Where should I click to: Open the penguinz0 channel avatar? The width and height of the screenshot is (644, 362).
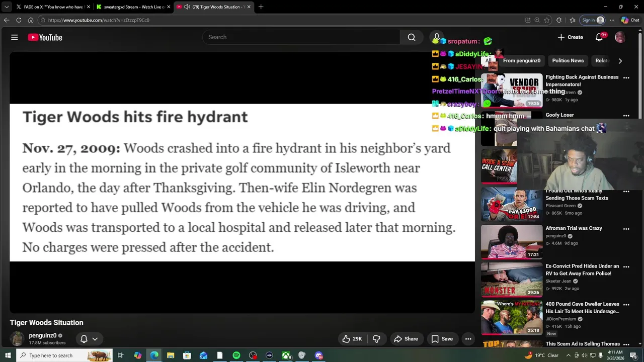click(x=17, y=339)
